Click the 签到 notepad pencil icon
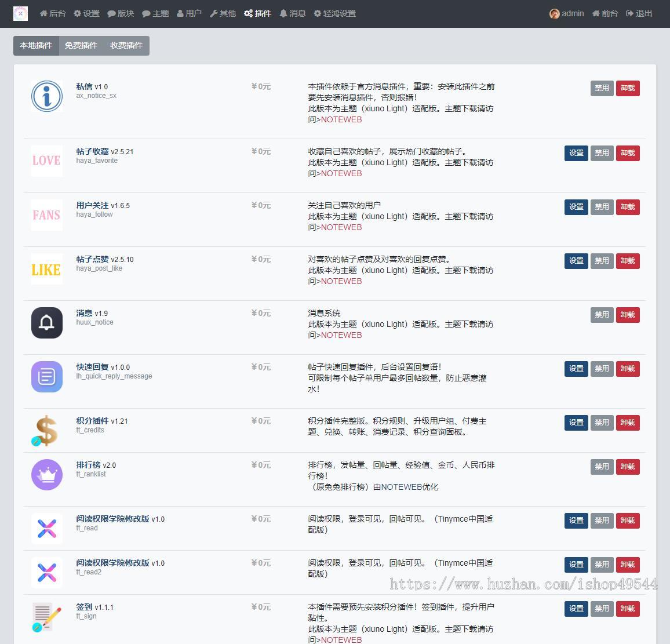This screenshot has height=644, width=670. tap(46, 617)
